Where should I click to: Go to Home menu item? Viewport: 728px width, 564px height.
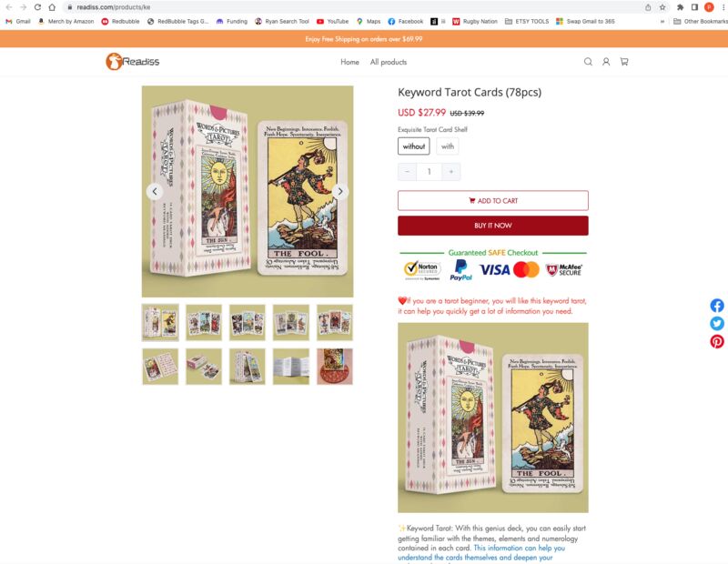coord(349,62)
